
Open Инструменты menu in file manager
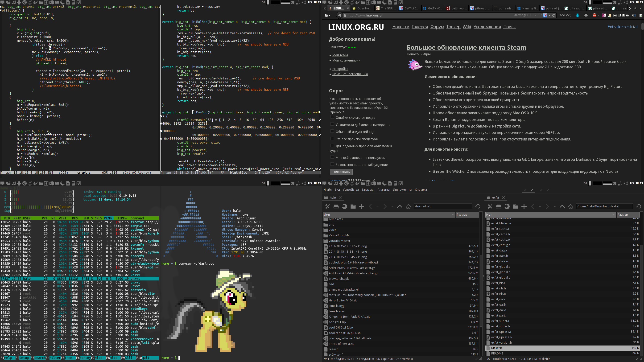tap(402, 190)
